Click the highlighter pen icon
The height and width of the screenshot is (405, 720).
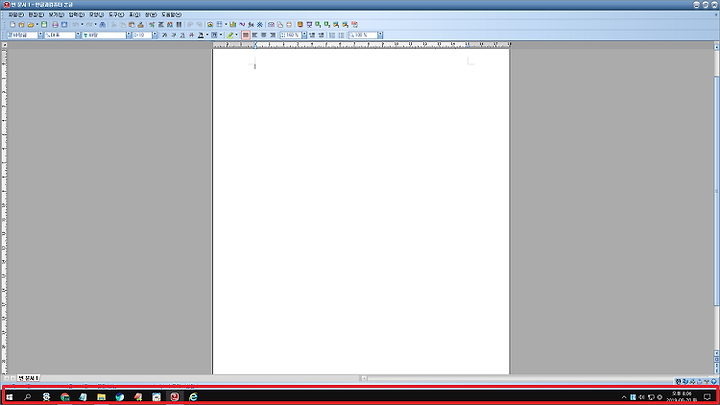click(x=231, y=35)
